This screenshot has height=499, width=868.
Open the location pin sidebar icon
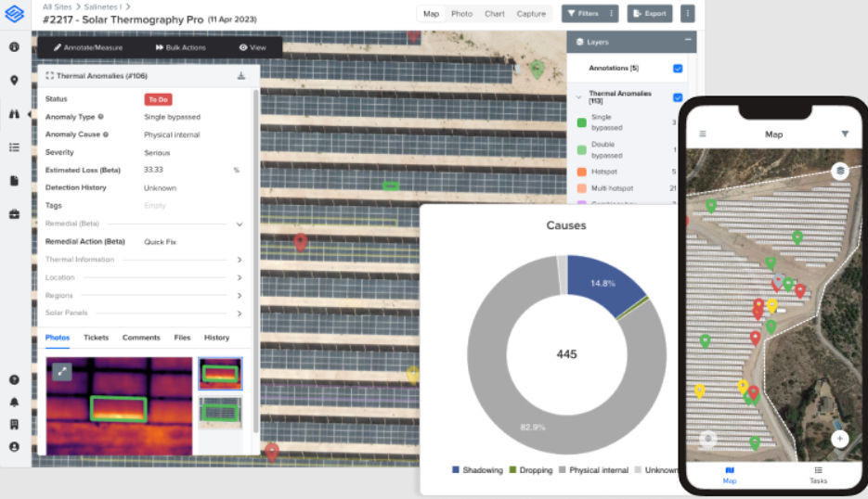coord(15,80)
